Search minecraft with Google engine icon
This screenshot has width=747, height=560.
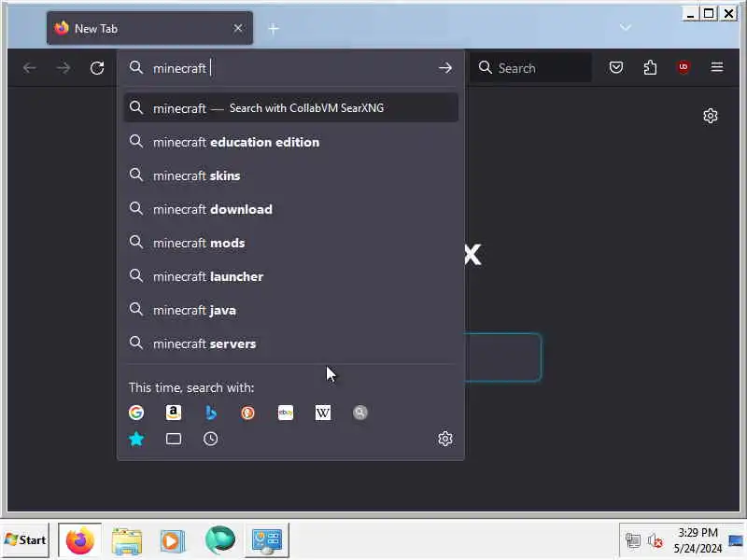click(x=136, y=413)
